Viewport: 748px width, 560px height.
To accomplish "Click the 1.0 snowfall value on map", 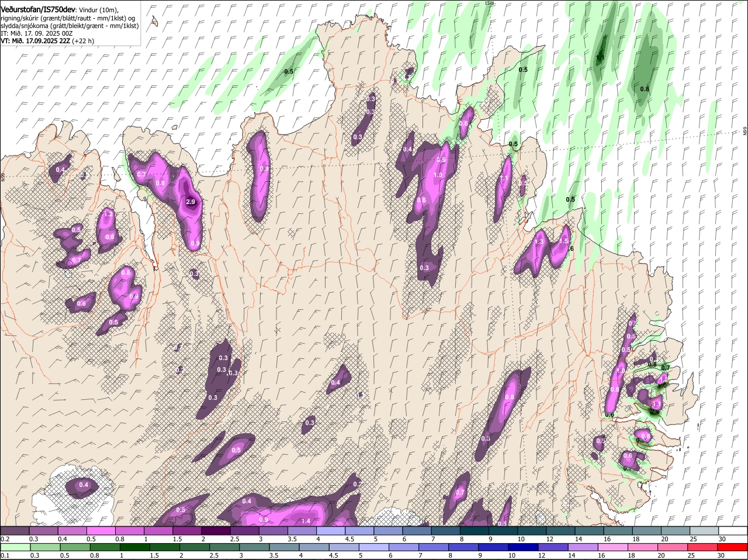I will pyautogui.click(x=438, y=175).
